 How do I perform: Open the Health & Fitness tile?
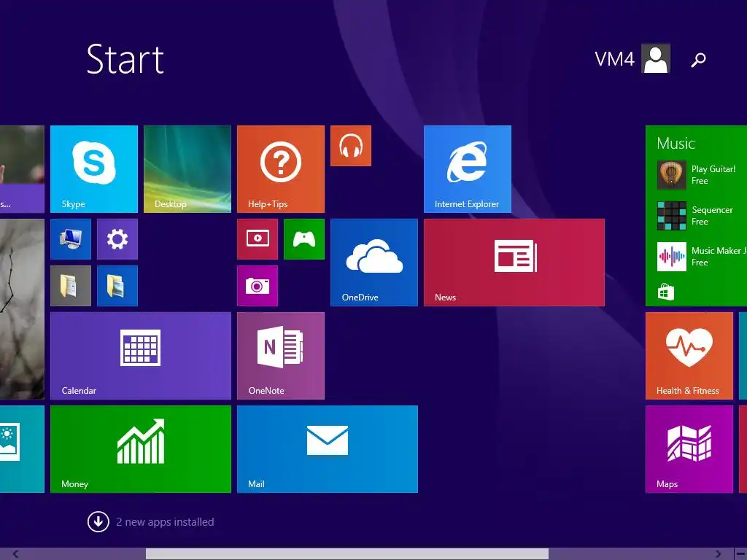click(689, 356)
